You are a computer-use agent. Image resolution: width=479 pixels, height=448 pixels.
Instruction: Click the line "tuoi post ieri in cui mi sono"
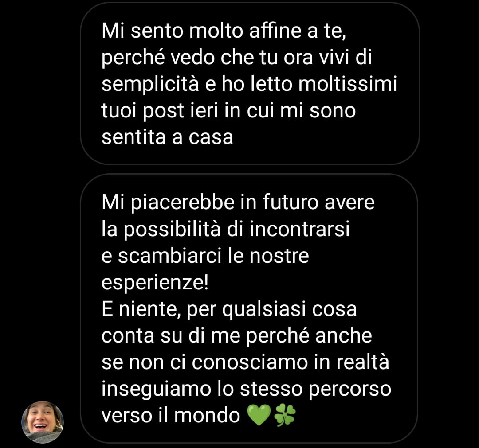228,111
